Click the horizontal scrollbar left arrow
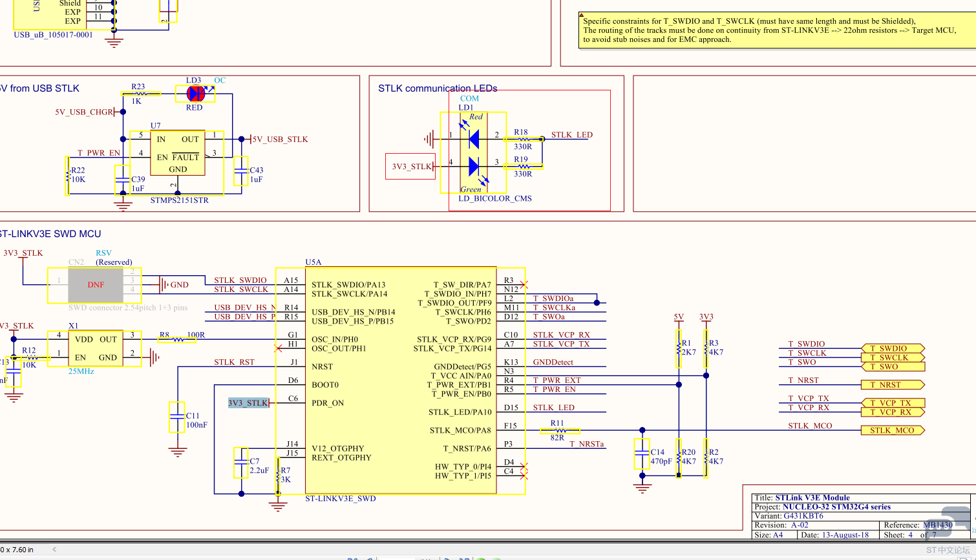Image resolution: width=976 pixels, height=560 pixels. (54, 550)
